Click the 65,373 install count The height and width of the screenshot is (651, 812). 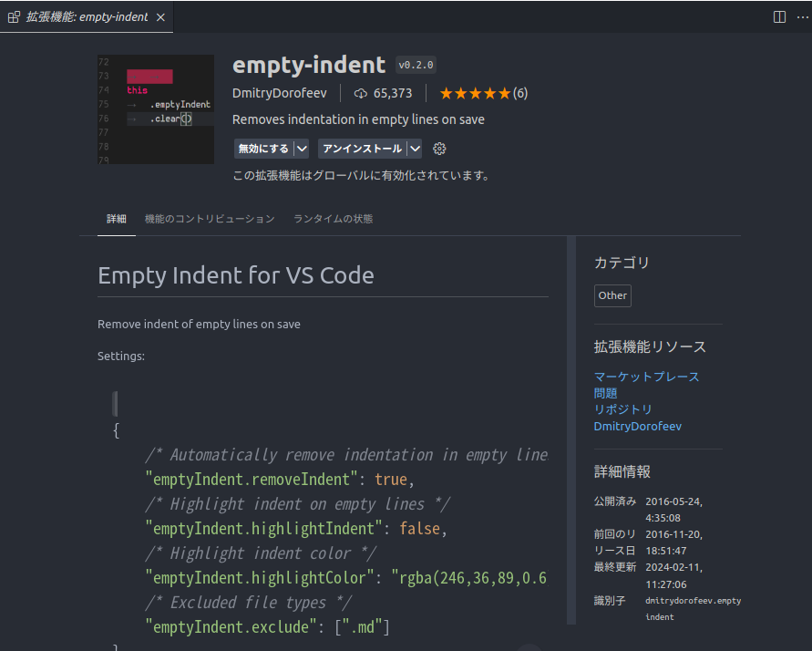[393, 93]
